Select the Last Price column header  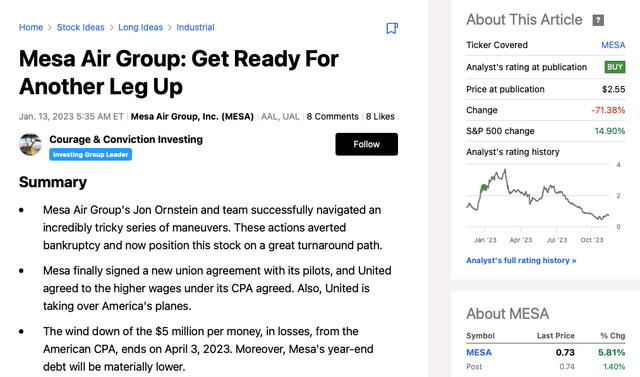tap(556, 336)
